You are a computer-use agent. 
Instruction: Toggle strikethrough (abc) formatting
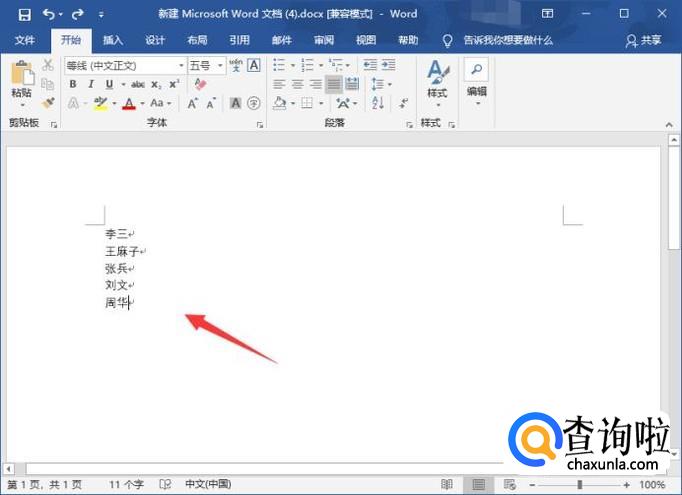[x=138, y=84]
